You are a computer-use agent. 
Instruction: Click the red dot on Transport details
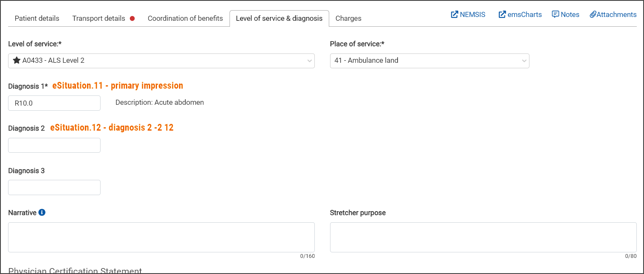[x=132, y=18]
